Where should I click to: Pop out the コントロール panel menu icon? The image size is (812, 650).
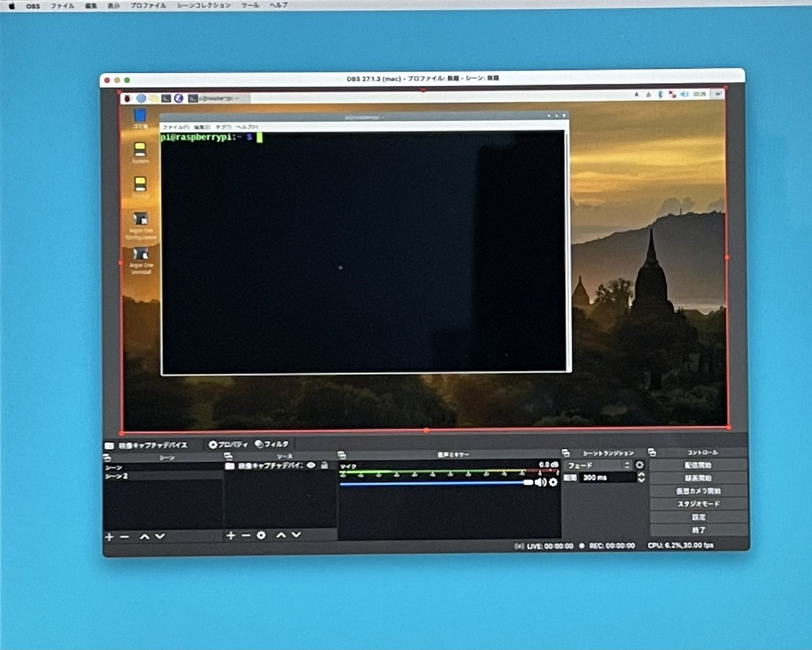pyautogui.click(x=651, y=453)
